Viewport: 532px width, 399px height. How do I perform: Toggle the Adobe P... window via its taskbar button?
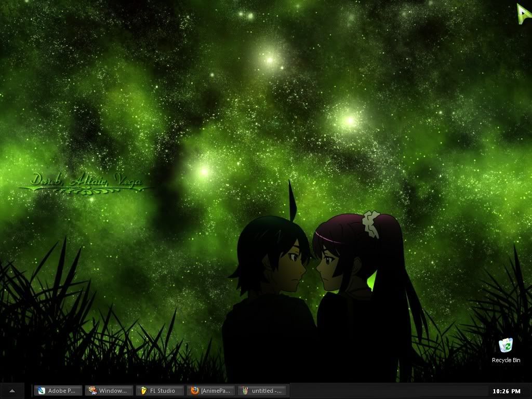point(57,391)
